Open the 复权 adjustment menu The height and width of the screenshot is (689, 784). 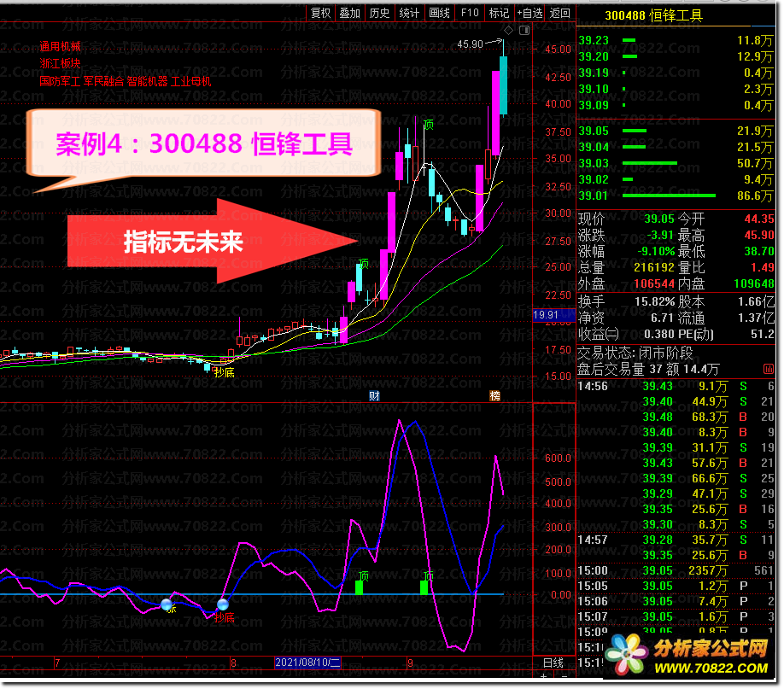tap(320, 13)
